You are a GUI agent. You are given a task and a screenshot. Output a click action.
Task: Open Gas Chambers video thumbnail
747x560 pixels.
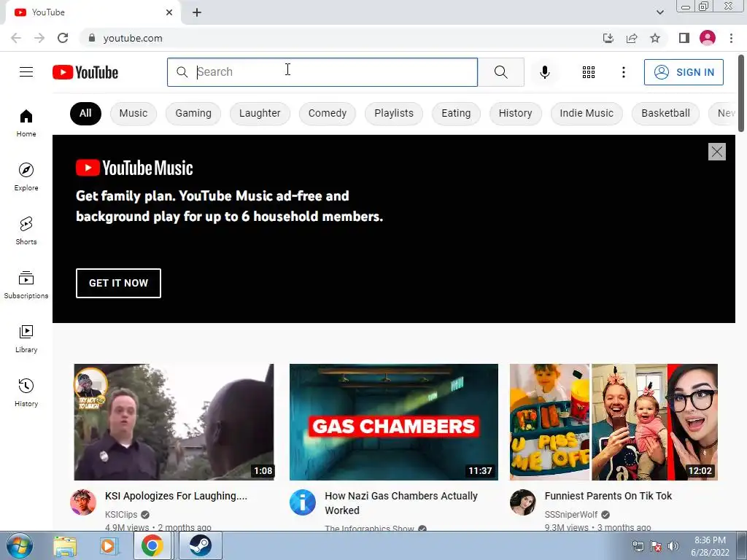[393, 422]
